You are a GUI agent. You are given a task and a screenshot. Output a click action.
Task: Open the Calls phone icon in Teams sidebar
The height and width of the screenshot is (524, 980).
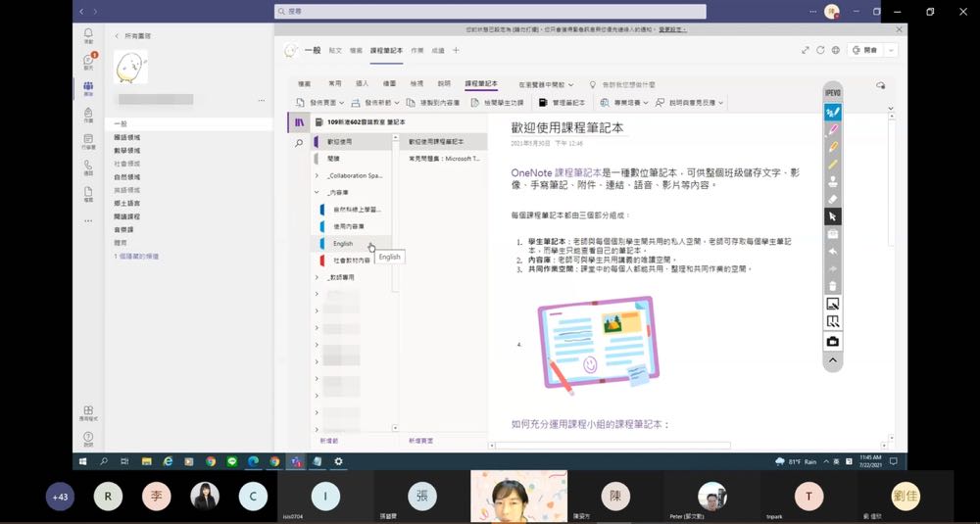point(89,167)
